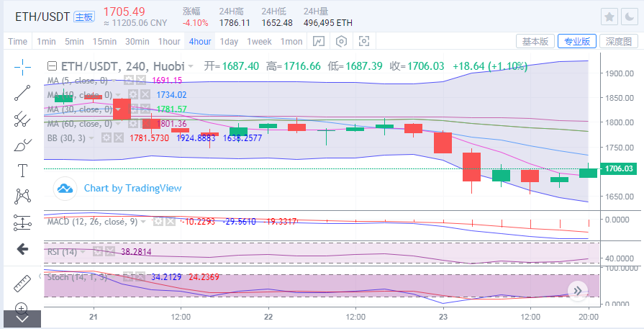Select the 5min interval

point(74,42)
